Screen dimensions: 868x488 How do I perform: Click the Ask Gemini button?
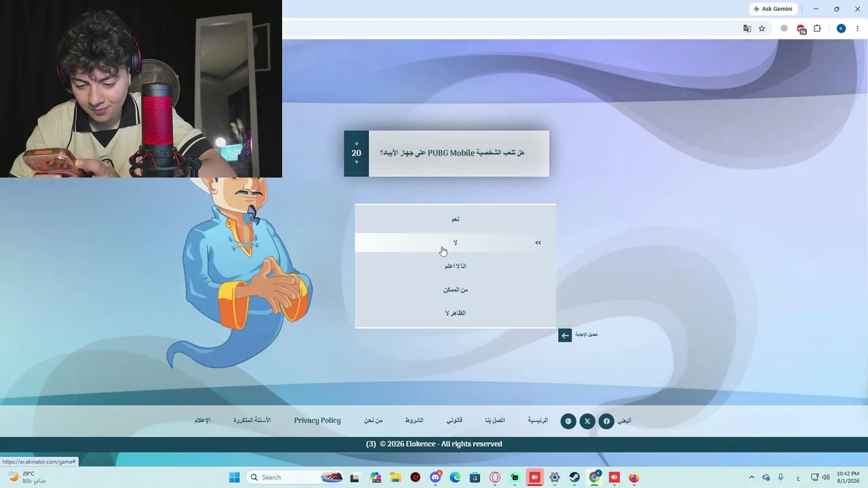[x=772, y=9]
